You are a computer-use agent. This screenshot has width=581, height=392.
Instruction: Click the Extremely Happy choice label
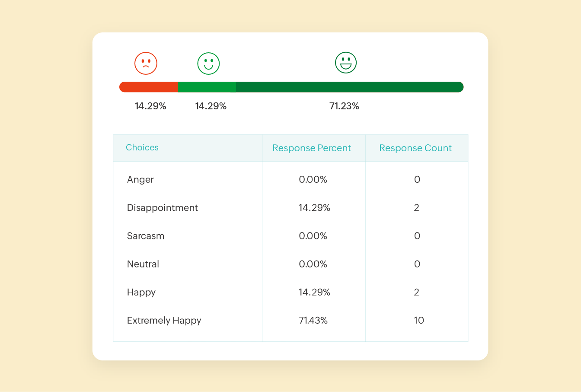pos(164,321)
